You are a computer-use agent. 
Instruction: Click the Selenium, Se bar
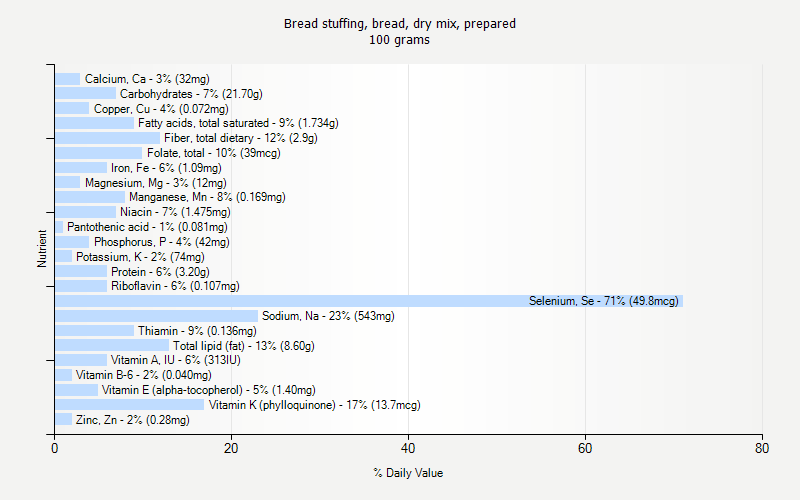[368, 301]
